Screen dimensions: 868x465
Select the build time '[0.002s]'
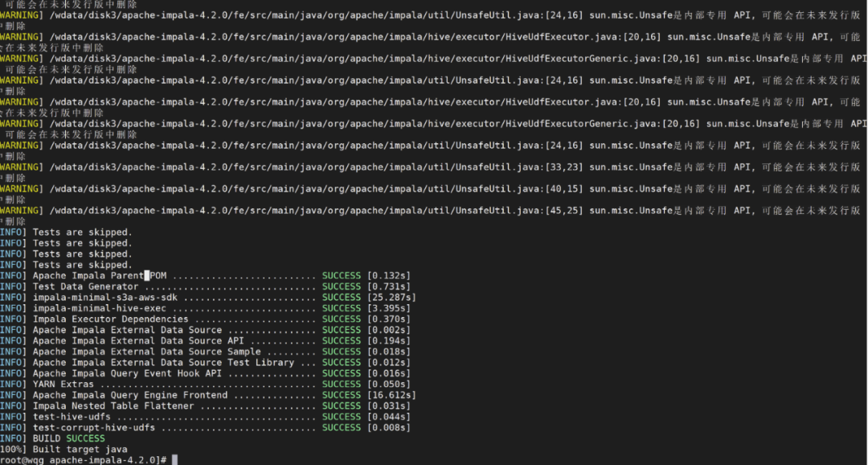[389, 330]
